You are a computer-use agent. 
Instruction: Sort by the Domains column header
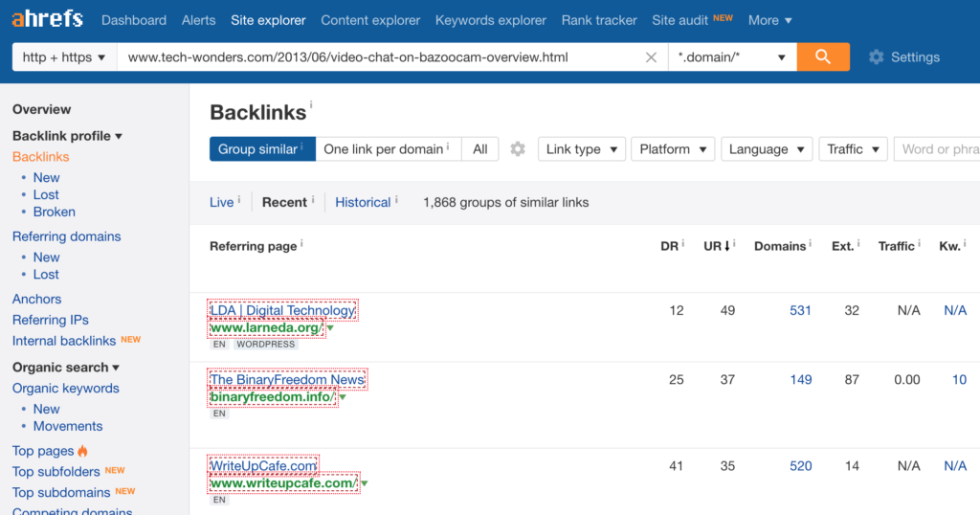pyautogui.click(x=780, y=246)
